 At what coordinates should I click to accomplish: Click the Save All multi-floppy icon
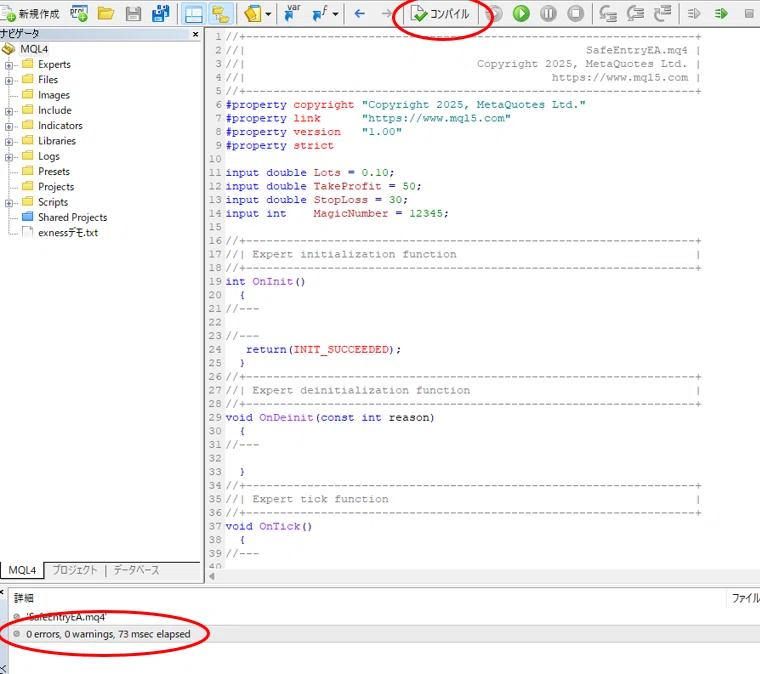pos(160,14)
